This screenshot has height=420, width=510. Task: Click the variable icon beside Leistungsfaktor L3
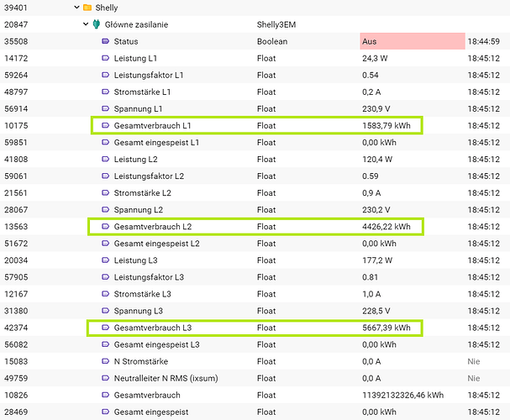pyautogui.click(x=105, y=277)
